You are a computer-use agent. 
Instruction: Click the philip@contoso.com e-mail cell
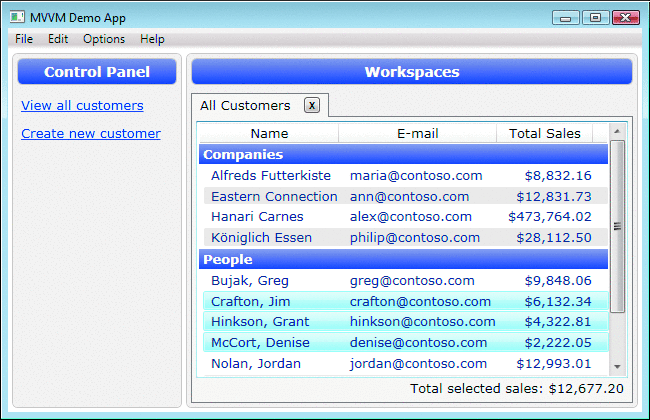tap(415, 238)
